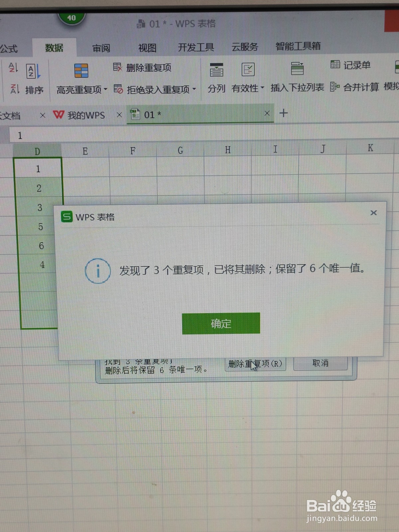
Task: Close the leftmost 文档 tab
Action: coord(43,115)
